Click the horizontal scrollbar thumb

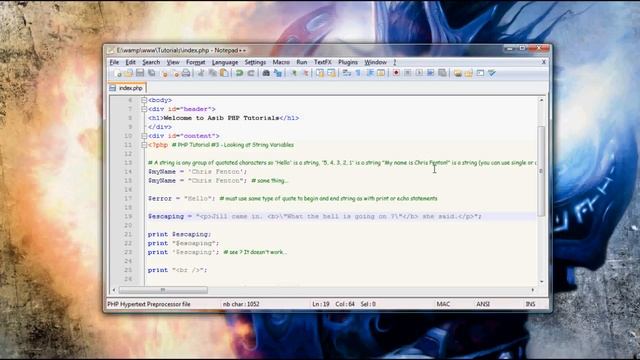[x=163, y=290]
